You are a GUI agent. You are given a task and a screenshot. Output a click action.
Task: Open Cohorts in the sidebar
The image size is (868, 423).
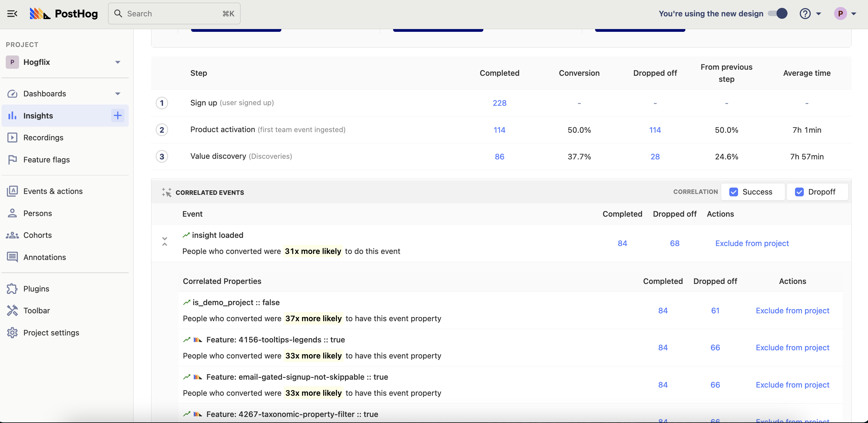(37, 235)
